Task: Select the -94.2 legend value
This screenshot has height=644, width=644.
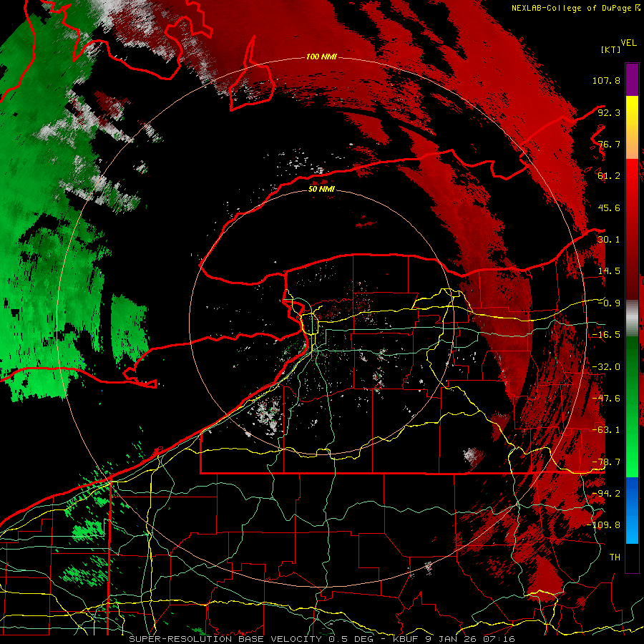Action: (606, 493)
